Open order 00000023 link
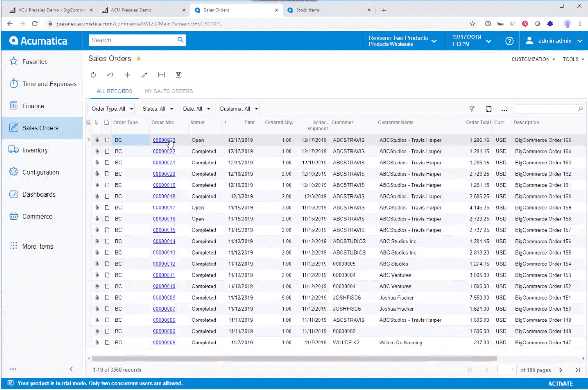588x390 pixels. pos(164,140)
